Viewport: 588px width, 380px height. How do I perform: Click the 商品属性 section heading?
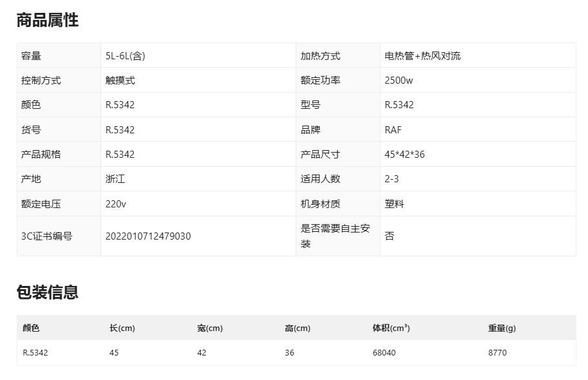[48, 20]
